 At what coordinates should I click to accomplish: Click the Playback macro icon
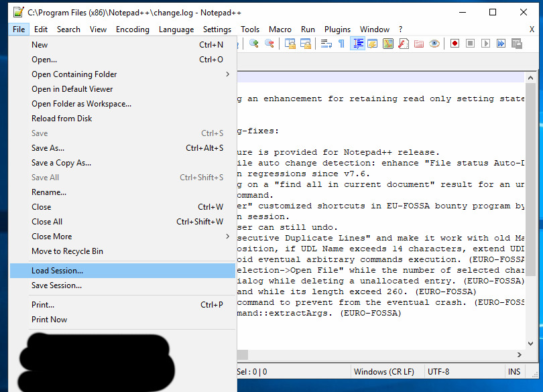[x=485, y=43]
